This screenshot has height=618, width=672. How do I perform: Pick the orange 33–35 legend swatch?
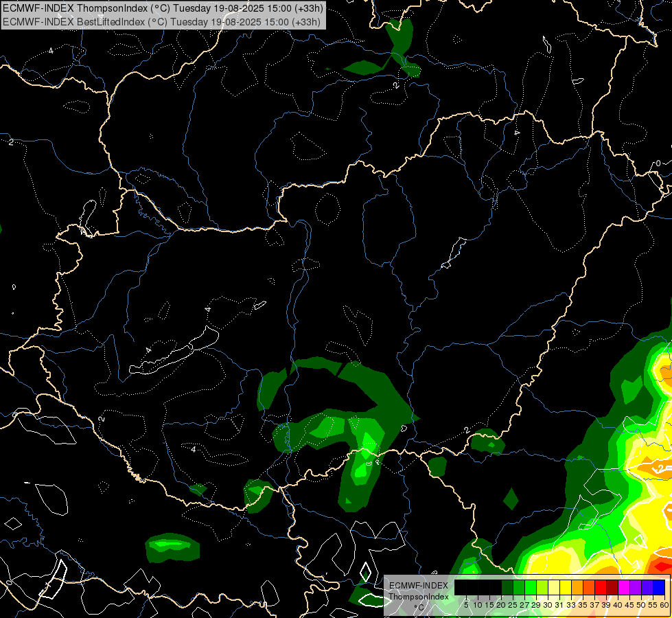(578, 587)
